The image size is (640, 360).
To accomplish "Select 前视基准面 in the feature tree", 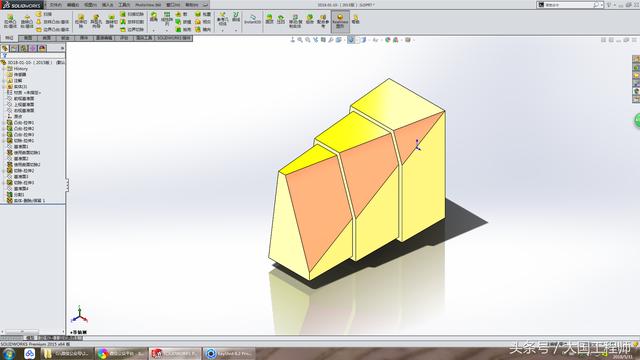I will [24, 98].
